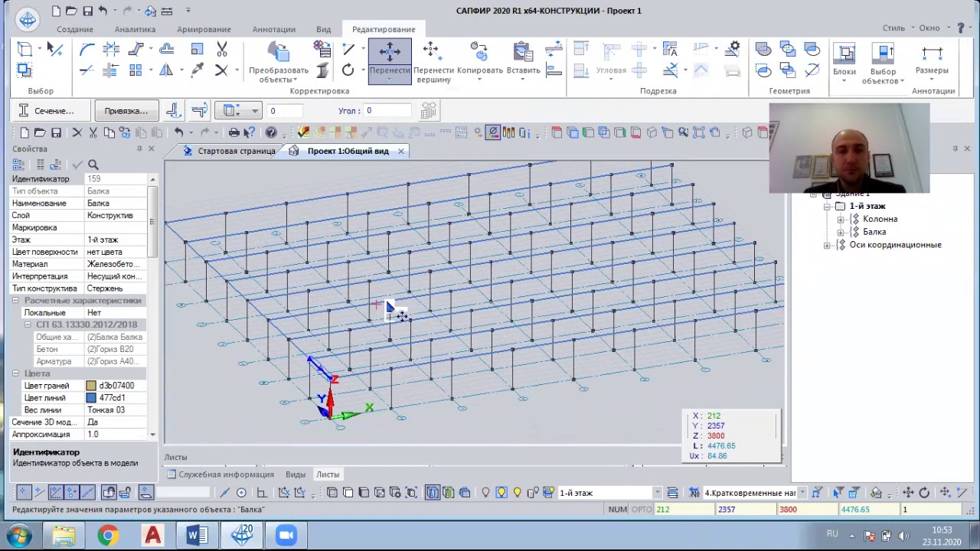Screen dimensions: 980x551
Task: Click the Перенести вершину tool
Action: pyautogui.click(x=433, y=62)
